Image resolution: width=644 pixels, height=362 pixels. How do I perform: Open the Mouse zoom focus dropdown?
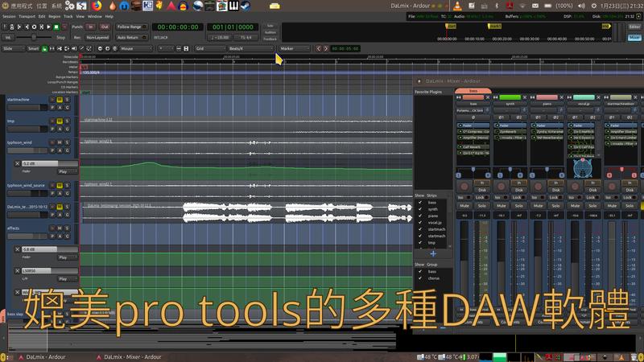point(135,48)
